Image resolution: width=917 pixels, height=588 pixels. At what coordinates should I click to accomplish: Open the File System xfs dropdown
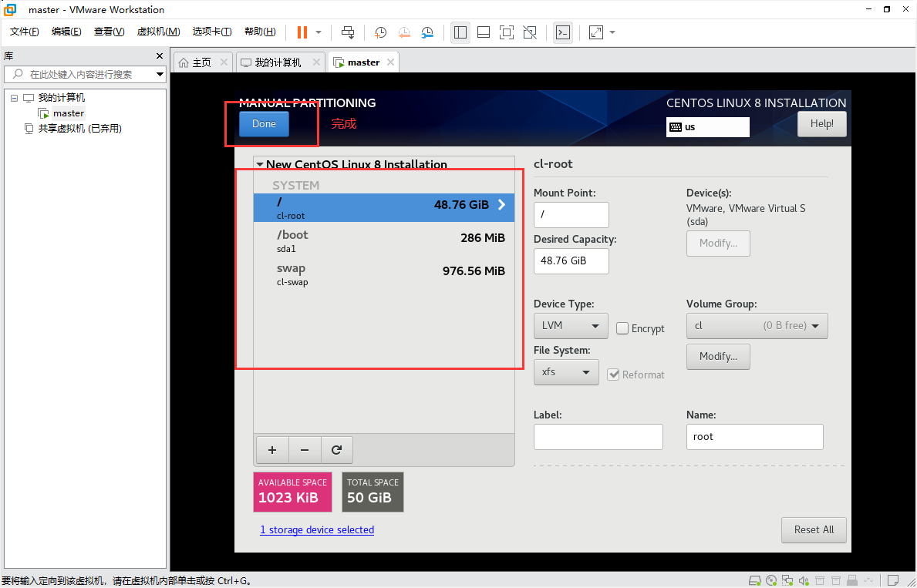[x=566, y=372]
